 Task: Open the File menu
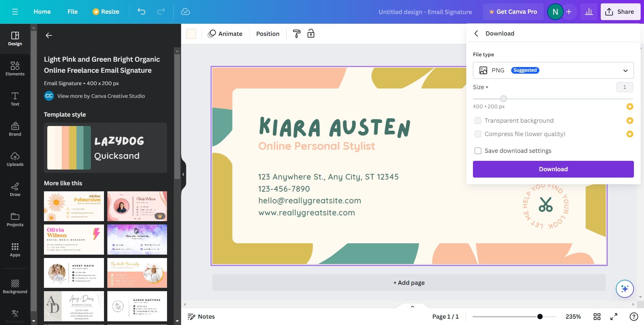pos(72,12)
